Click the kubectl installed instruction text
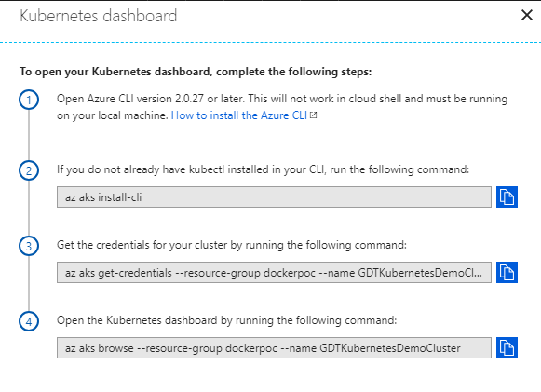The image size is (541, 392). pos(263,169)
